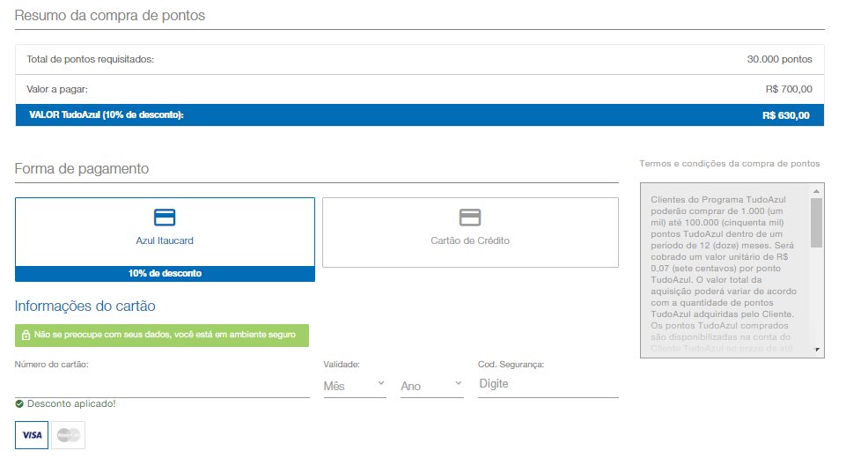Viewport: 868px width, 458px height.
Task: Click the 30.000 pontos value
Action: click(x=779, y=59)
